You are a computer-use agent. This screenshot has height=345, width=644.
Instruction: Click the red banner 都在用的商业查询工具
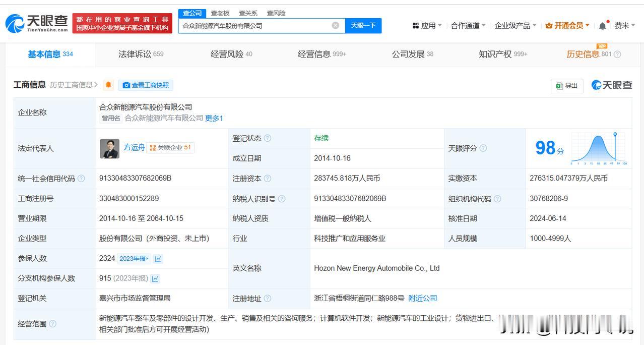point(122,23)
